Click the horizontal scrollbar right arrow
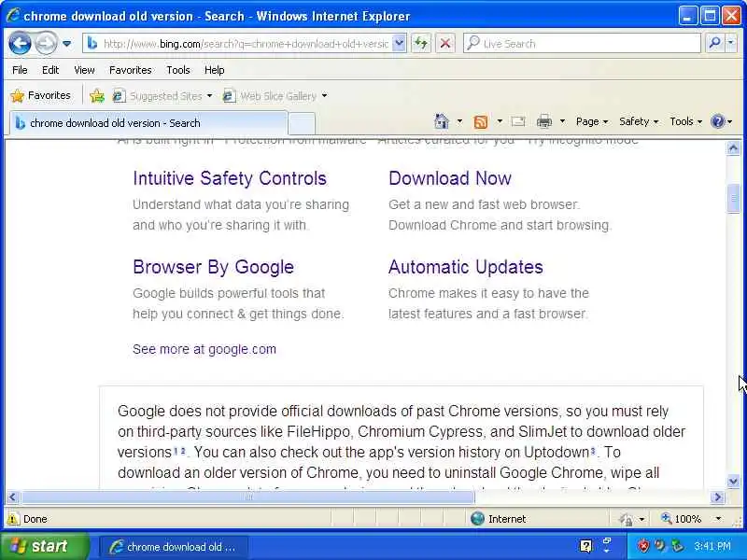747x560 pixels. tap(717, 497)
